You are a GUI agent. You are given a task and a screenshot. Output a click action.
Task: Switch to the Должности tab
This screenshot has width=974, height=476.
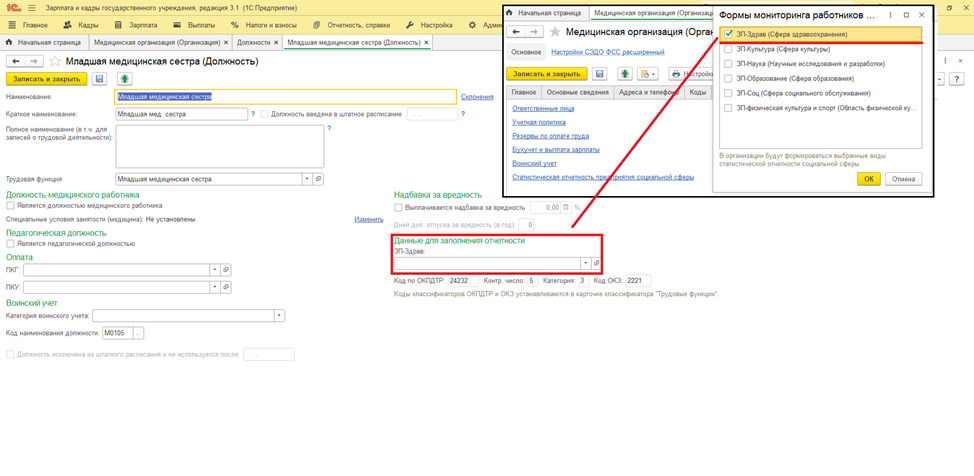pos(253,43)
